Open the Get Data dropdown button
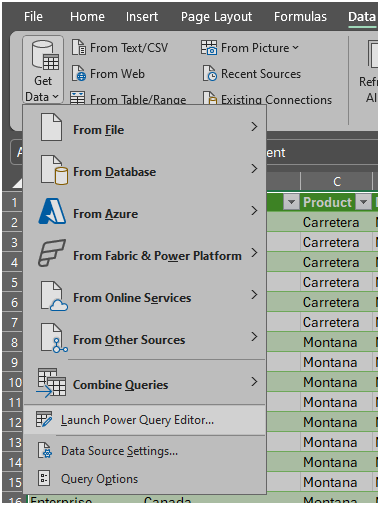Screen dimensions: 380x505 (43, 70)
